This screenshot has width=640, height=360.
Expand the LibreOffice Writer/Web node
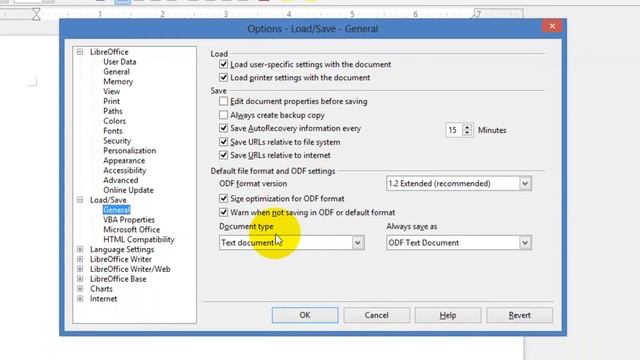[80, 269]
